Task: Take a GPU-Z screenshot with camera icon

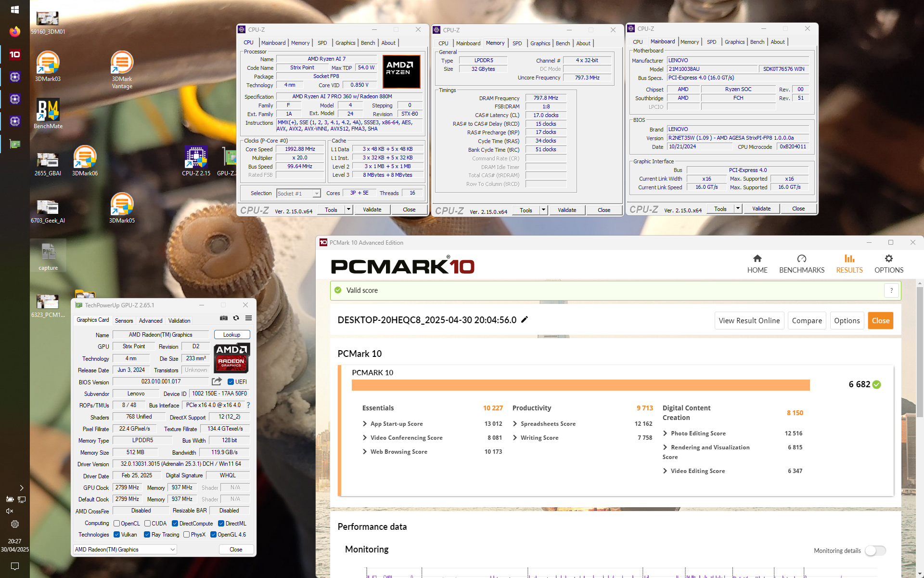Action: [224, 318]
